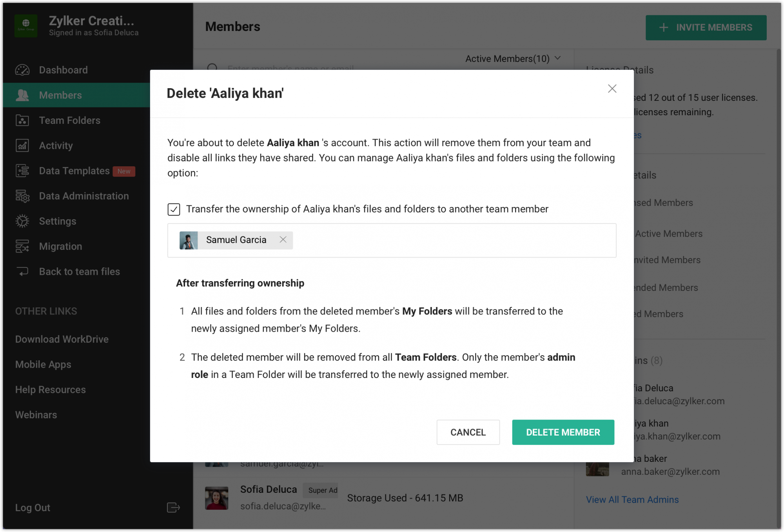Click the Members icon in the sidebar

(22, 95)
